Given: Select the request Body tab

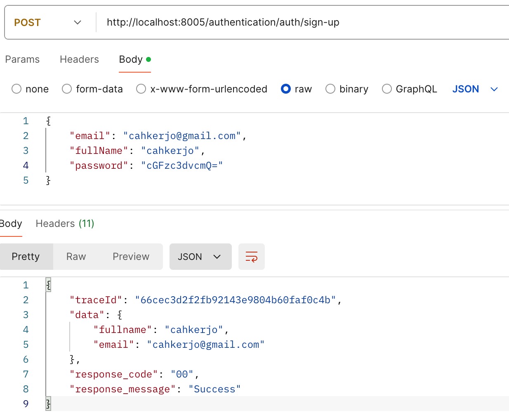Looking at the screenshot, I should 135,59.
